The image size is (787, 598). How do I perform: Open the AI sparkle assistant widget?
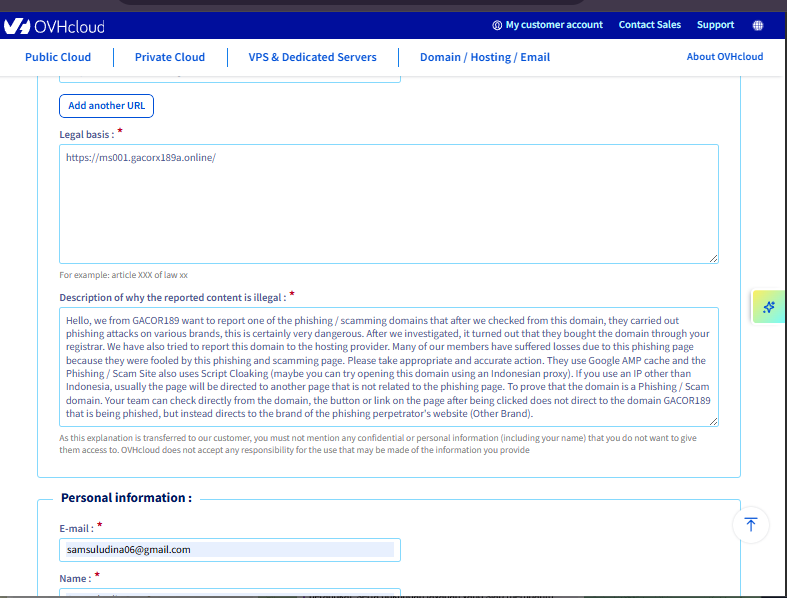pyautogui.click(x=769, y=307)
